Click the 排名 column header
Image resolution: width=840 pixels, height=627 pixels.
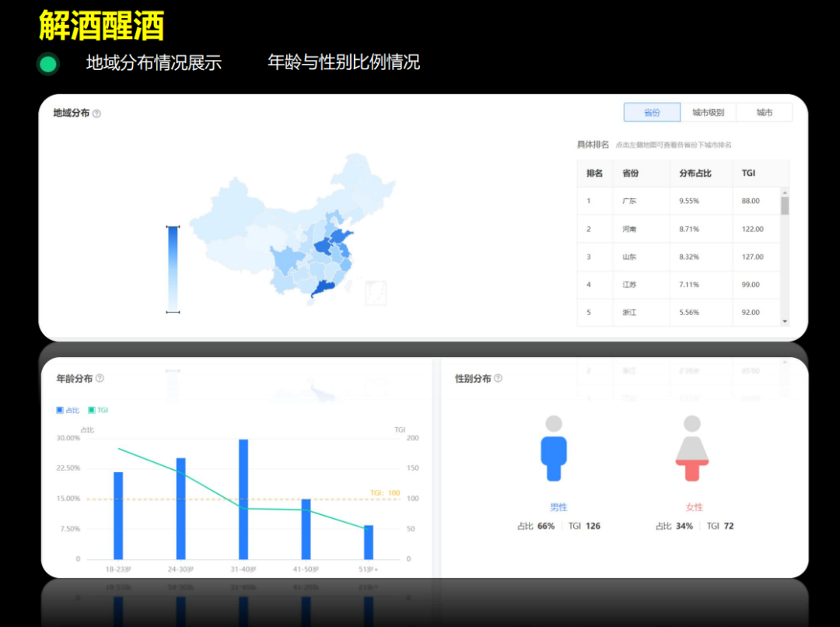[x=595, y=173]
